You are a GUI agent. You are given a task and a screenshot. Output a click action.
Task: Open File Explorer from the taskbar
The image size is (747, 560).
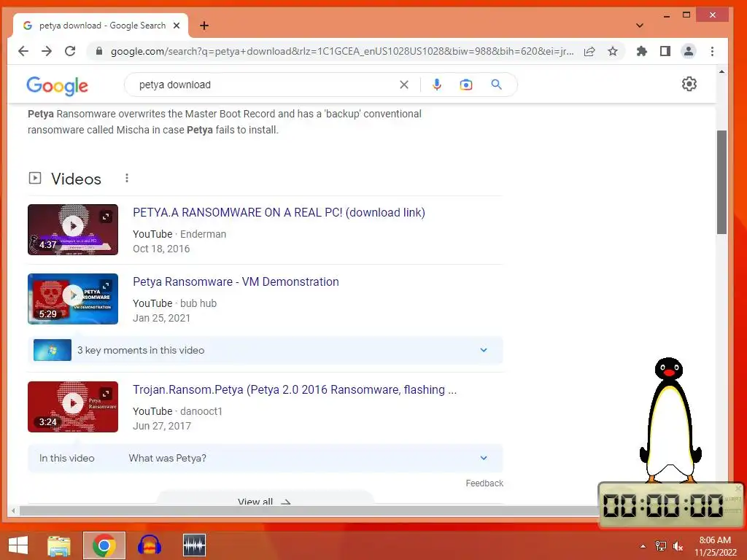coord(59,545)
